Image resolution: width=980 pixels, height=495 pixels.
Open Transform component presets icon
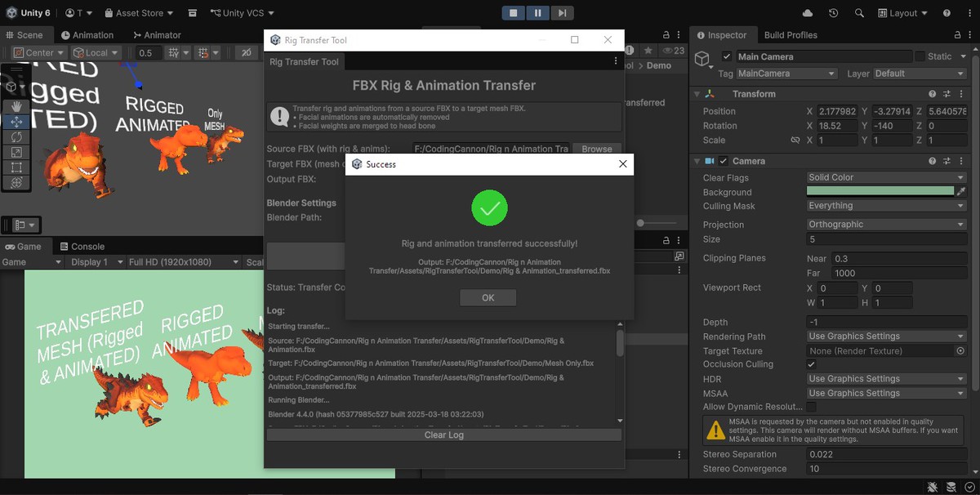pos(947,94)
